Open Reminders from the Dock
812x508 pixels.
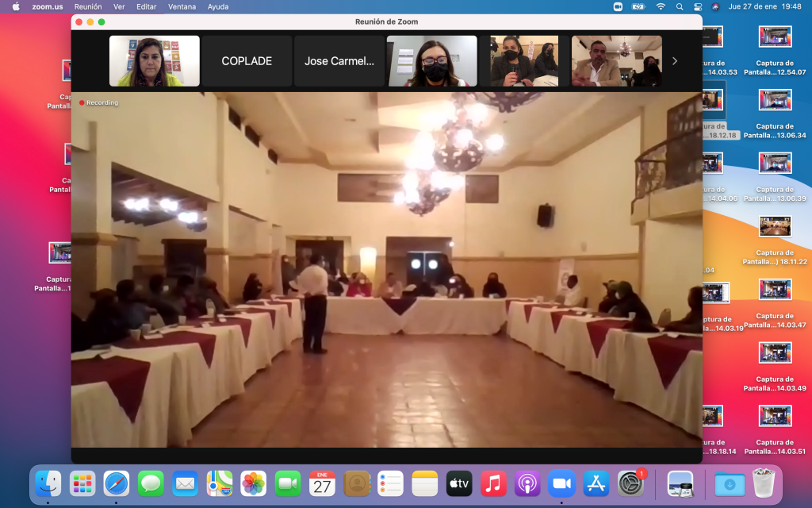(390, 484)
